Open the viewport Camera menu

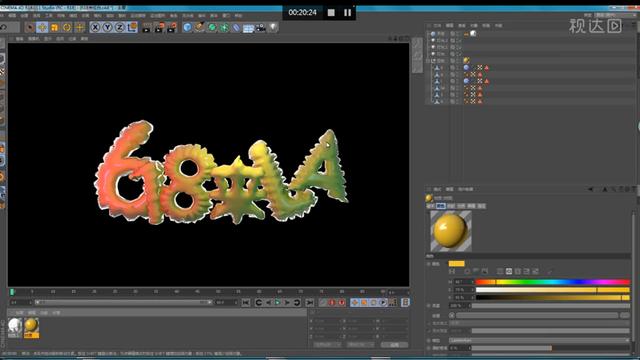(x=33, y=39)
